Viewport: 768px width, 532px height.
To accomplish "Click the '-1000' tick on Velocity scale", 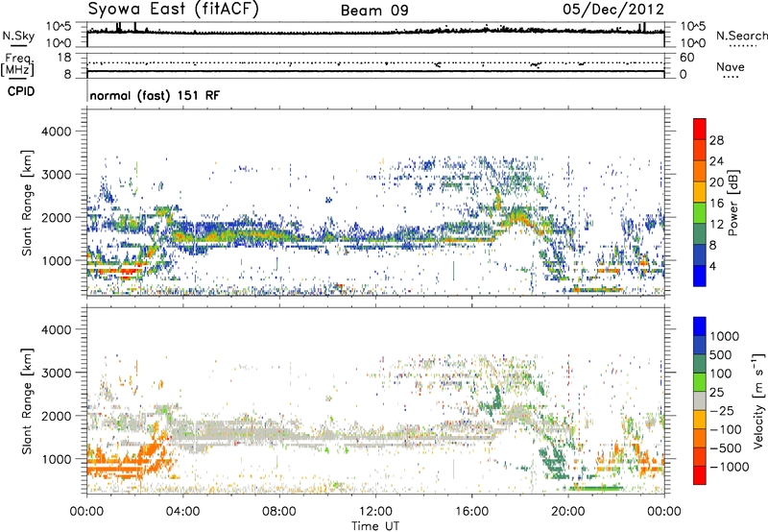I will [729, 467].
